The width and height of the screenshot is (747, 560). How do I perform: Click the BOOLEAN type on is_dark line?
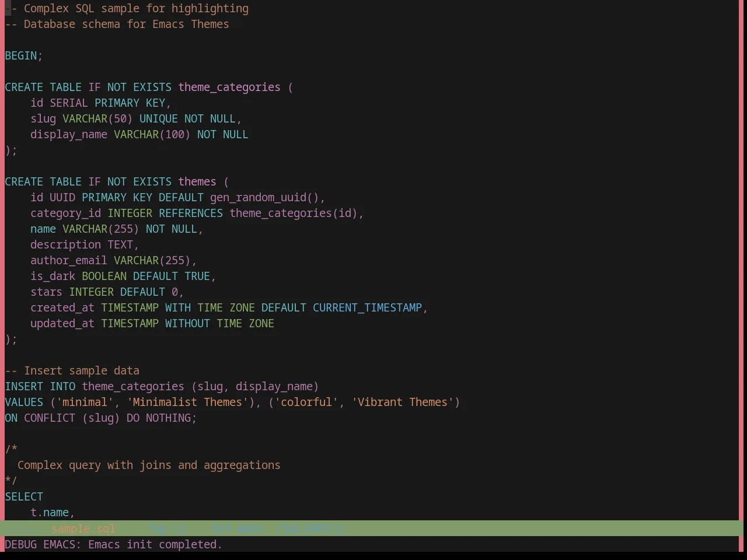[104, 276]
